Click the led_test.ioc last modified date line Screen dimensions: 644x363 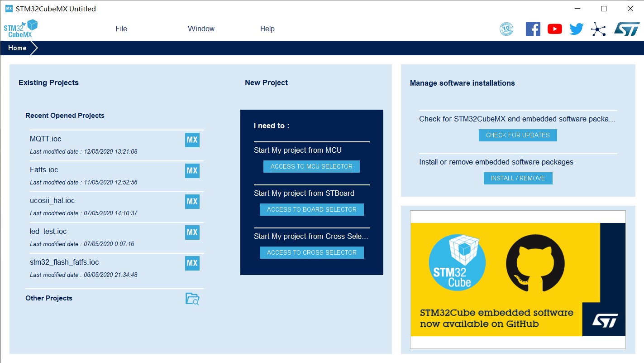(x=82, y=244)
